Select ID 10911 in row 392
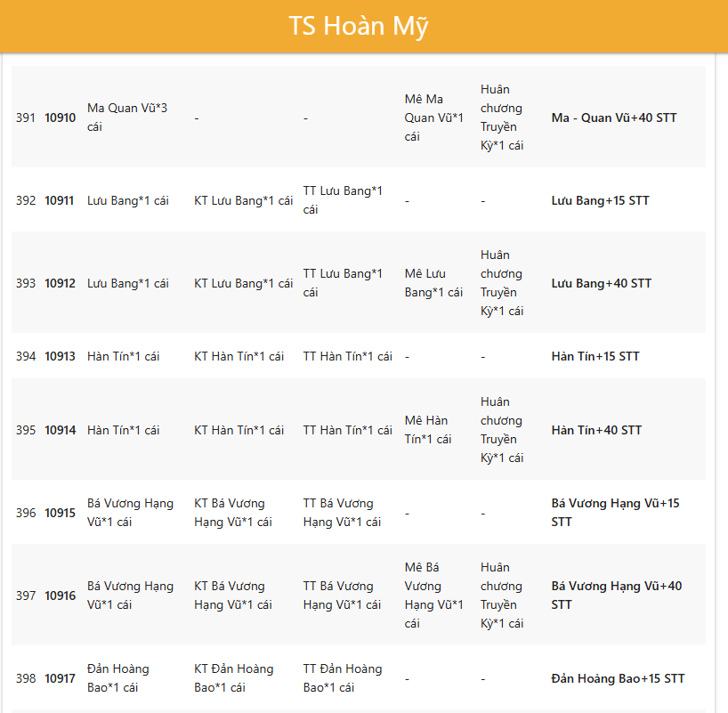Image resolution: width=728 pixels, height=713 pixels. coord(61,200)
